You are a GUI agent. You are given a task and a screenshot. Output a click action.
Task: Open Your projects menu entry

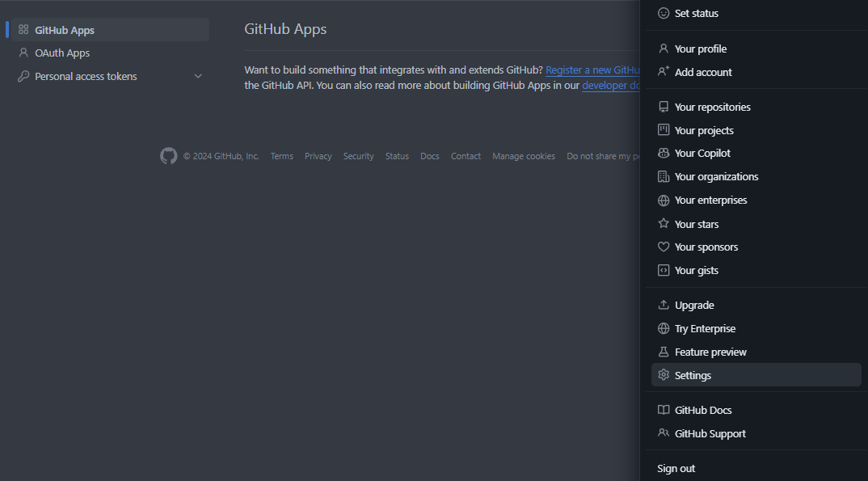[x=756, y=130]
